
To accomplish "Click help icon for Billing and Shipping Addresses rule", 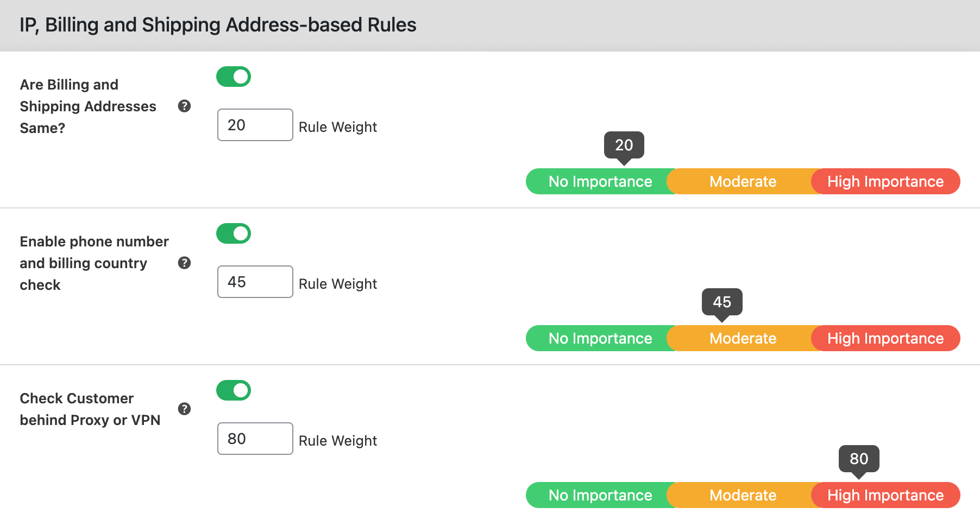I will [x=184, y=106].
